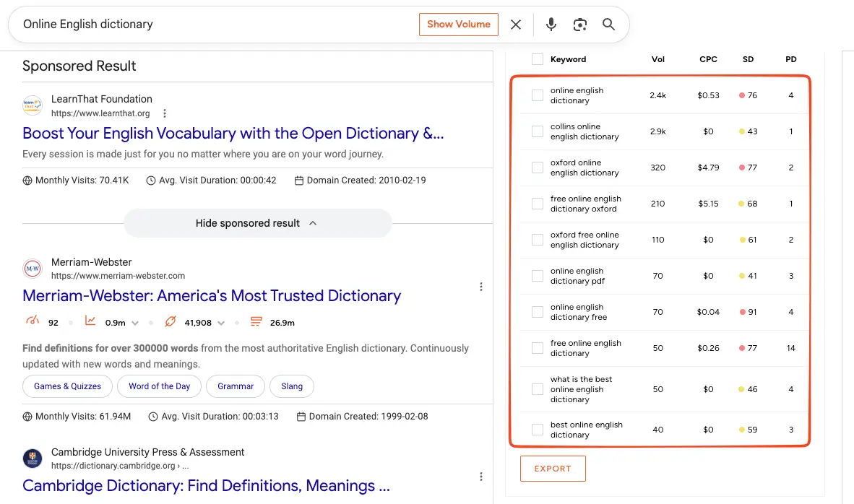
Task: Open the Grammar sitelink chip
Action: 236,386
